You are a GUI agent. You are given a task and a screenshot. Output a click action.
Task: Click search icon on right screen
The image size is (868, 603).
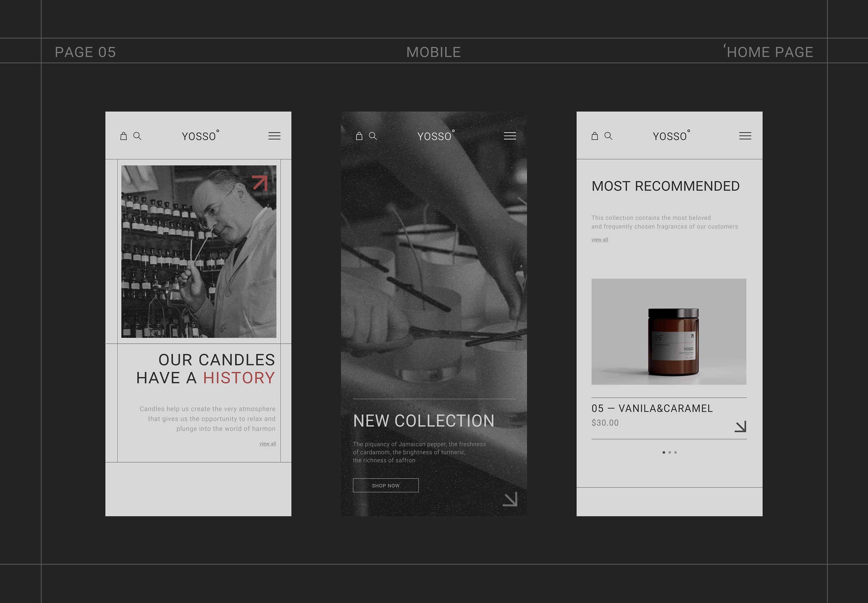pos(609,136)
